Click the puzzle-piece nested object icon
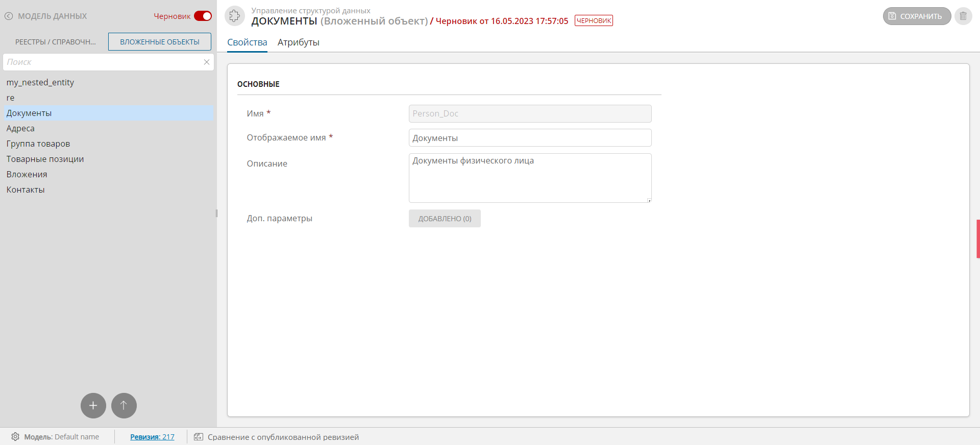 click(235, 16)
